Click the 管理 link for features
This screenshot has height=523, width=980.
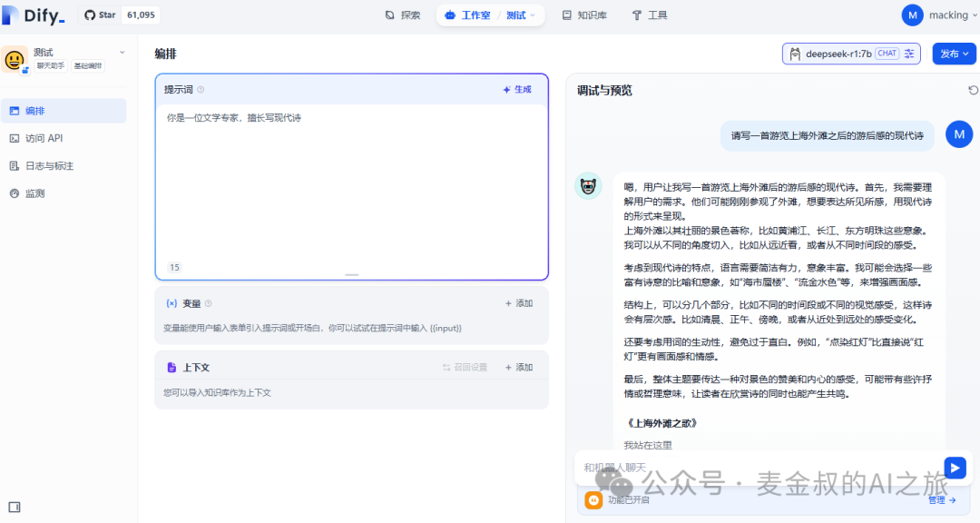coord(941,499)
